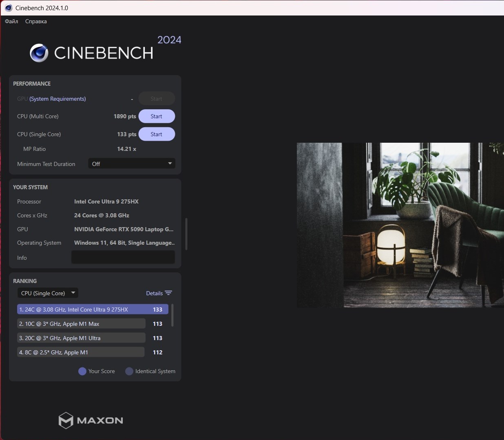
Task: Expand the CPU (Single Core) ranking dropdown
Action: pos(48,293)
